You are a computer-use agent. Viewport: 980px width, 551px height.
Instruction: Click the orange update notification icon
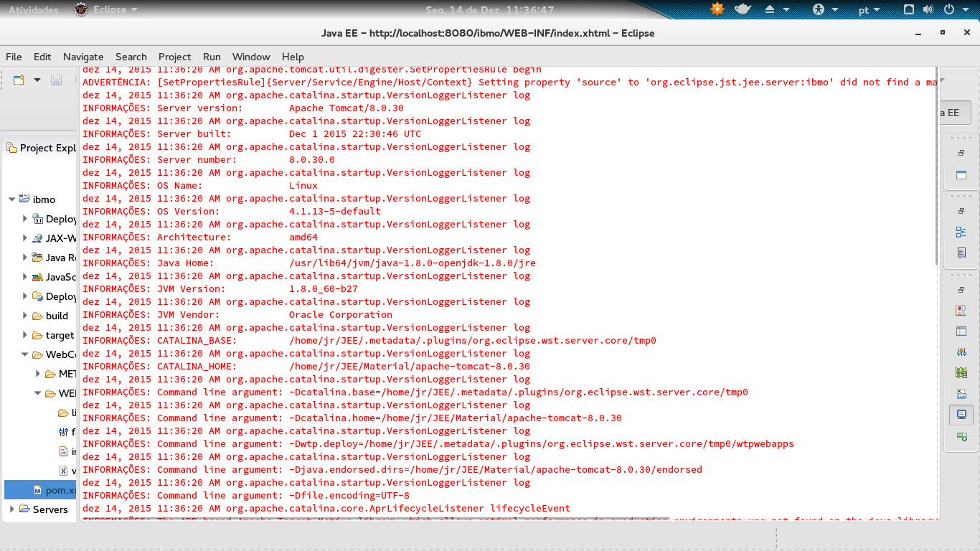[717, 9]
